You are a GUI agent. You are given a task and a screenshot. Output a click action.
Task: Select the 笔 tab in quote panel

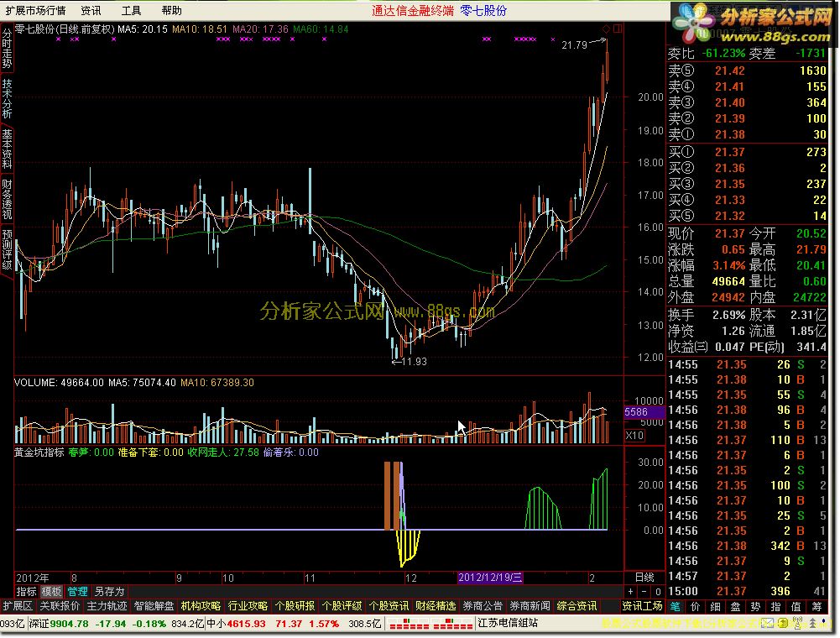click(x=675, y=606)
